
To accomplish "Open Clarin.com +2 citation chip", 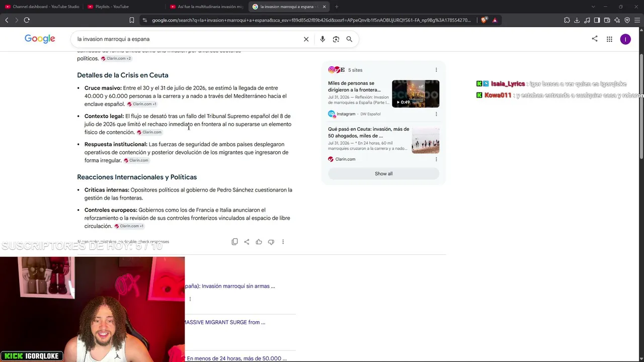I will 116,59.
